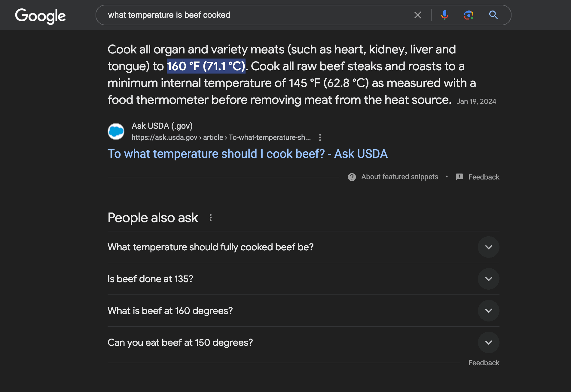
Task: Expand "Is beef done at 135?" question
Action: click(x=488, y=279)
